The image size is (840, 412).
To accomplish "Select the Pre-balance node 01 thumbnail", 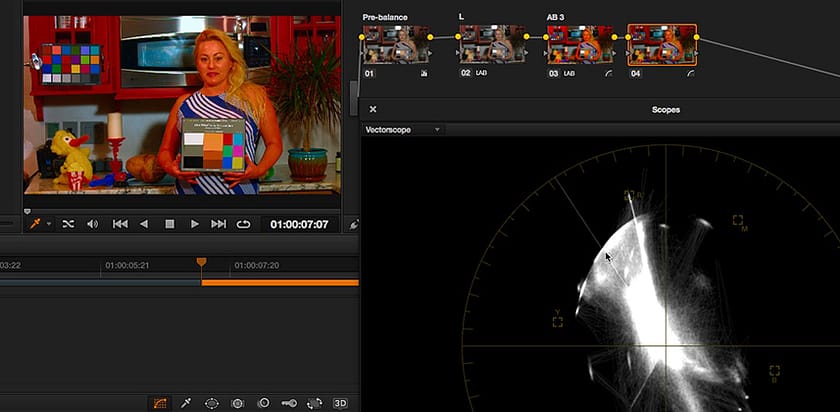I will [396, 44].
